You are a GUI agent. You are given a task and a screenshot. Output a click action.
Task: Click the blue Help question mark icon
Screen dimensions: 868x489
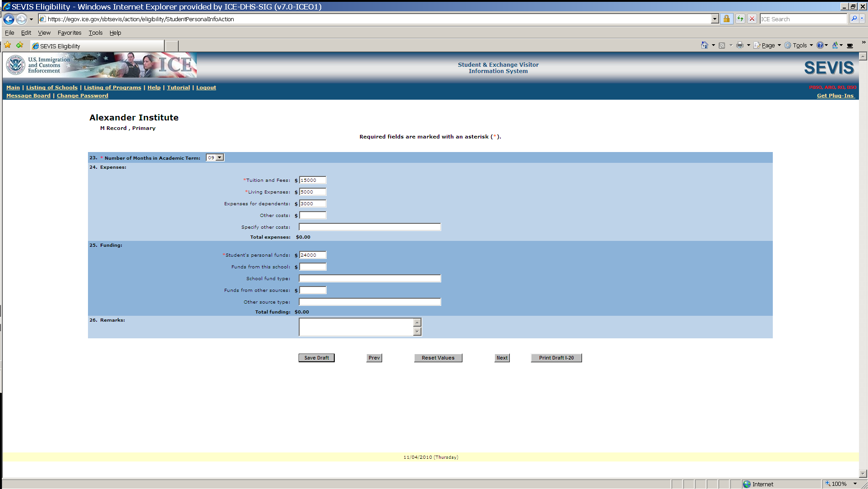[820, 45]
